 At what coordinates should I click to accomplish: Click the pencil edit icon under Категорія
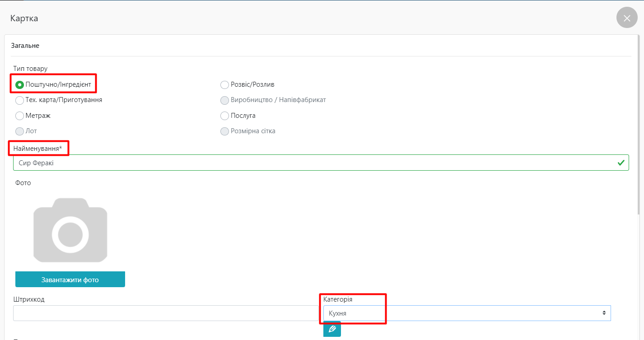[332, 329]
